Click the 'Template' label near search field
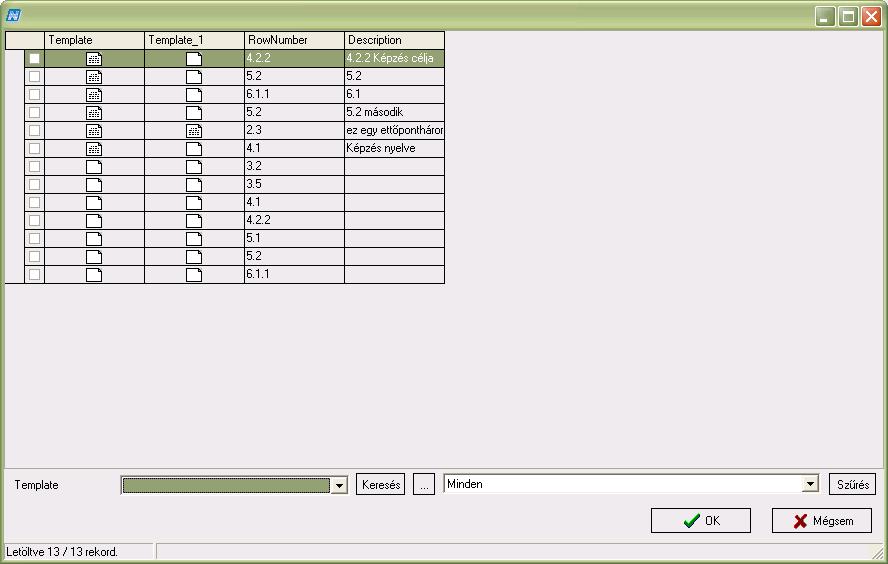The width and height of the screenshot is (888, 564). [36, 485]
